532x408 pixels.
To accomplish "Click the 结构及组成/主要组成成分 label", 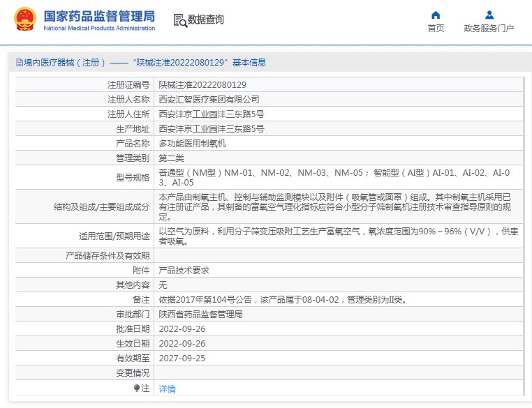I will click(101, 206).
